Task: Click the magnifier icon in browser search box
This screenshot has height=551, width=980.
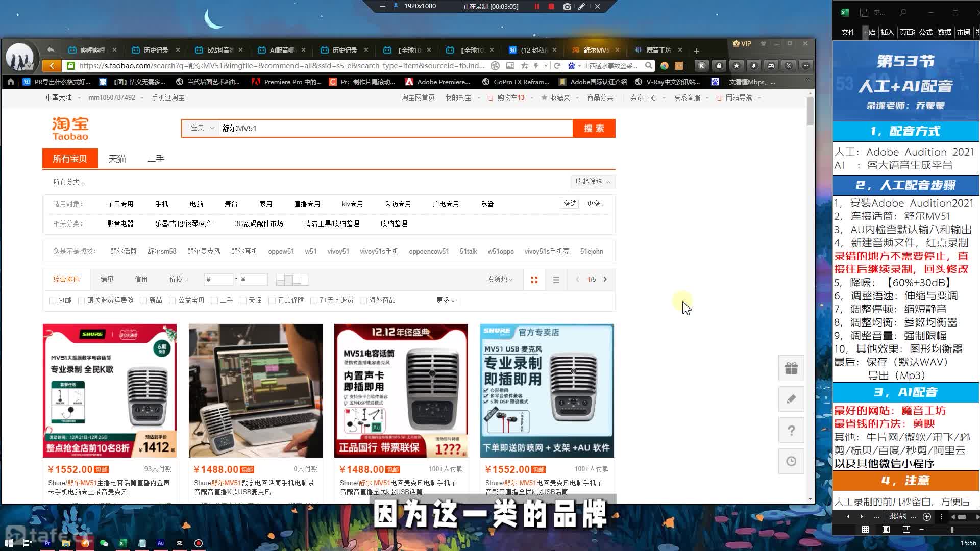Action: 649,65
